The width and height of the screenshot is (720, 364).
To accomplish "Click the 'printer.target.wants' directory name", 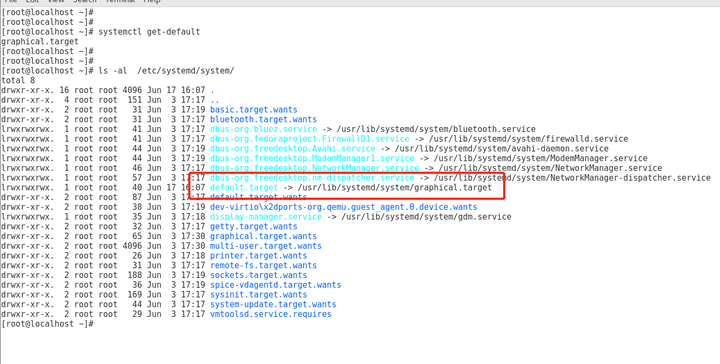I will 259,256.
